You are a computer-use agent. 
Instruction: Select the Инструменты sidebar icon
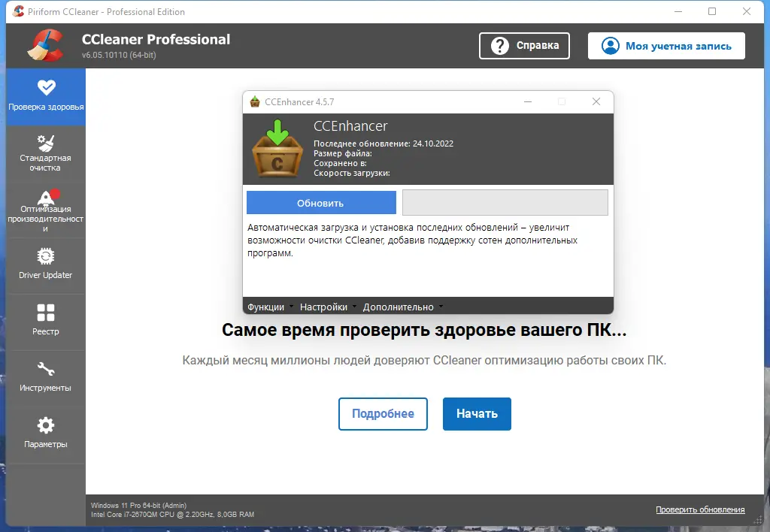(46, 378)
